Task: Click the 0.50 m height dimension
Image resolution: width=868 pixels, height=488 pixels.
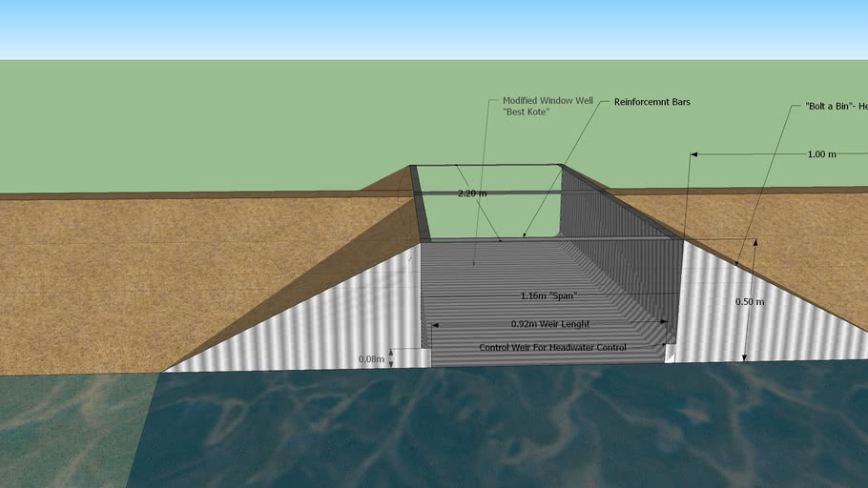Action: [x=749, y=301]
